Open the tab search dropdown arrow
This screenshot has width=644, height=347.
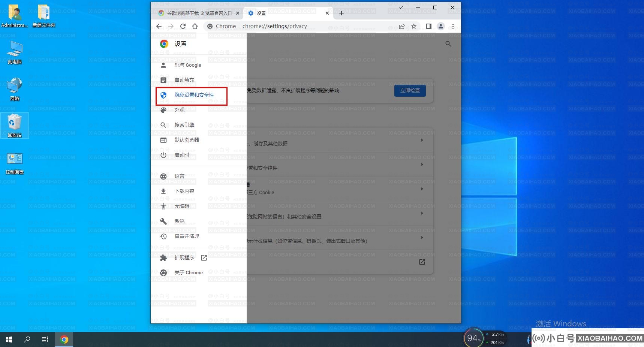pos(401,7)
